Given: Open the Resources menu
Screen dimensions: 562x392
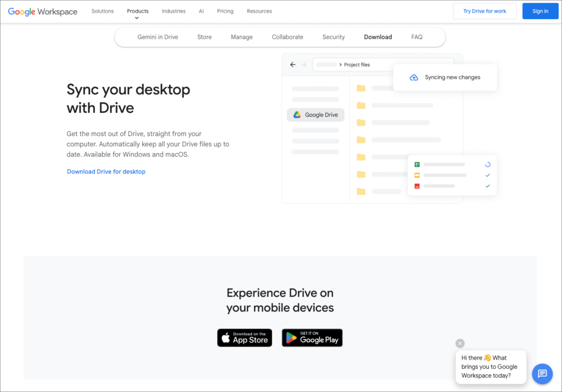Looking at the screenshot, I should (259, 11).
